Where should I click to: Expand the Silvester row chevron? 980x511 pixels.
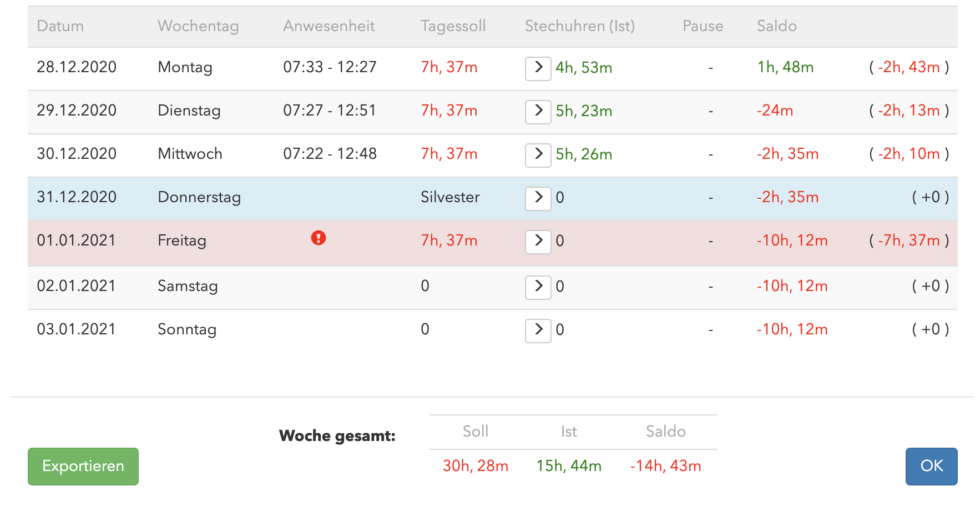(x=538, y=198)
